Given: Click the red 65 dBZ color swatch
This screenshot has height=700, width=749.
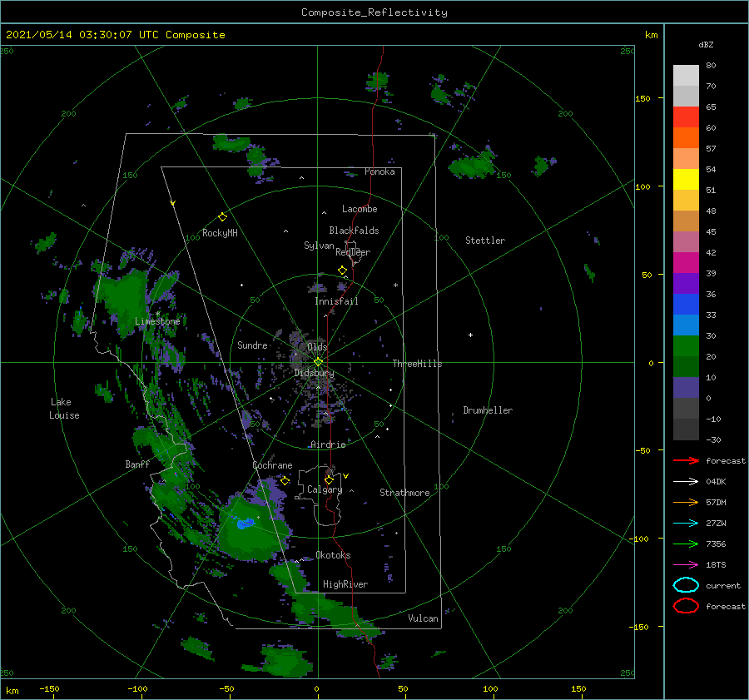Looking at the screenshot, I should (x=686, y=117).
